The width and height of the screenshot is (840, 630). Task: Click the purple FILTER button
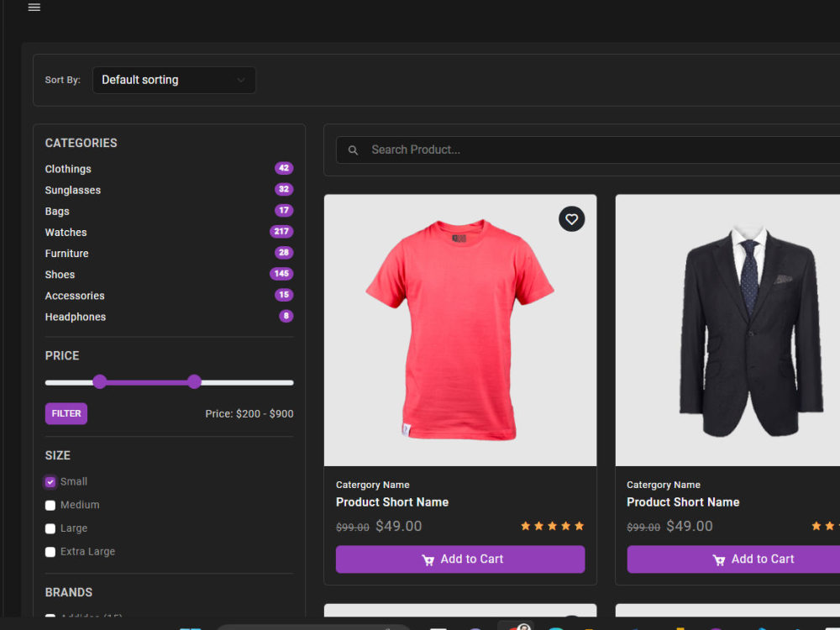(x=66, y=413)
